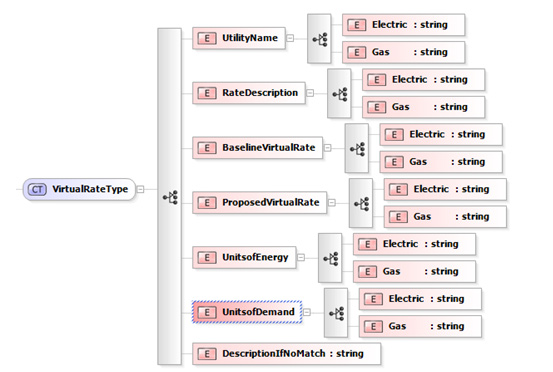Image resolution: width=553 pixels, height=372 pixels.
Task: Click the E icon of ProposedVirtualRate
Action: coord(207,203)
